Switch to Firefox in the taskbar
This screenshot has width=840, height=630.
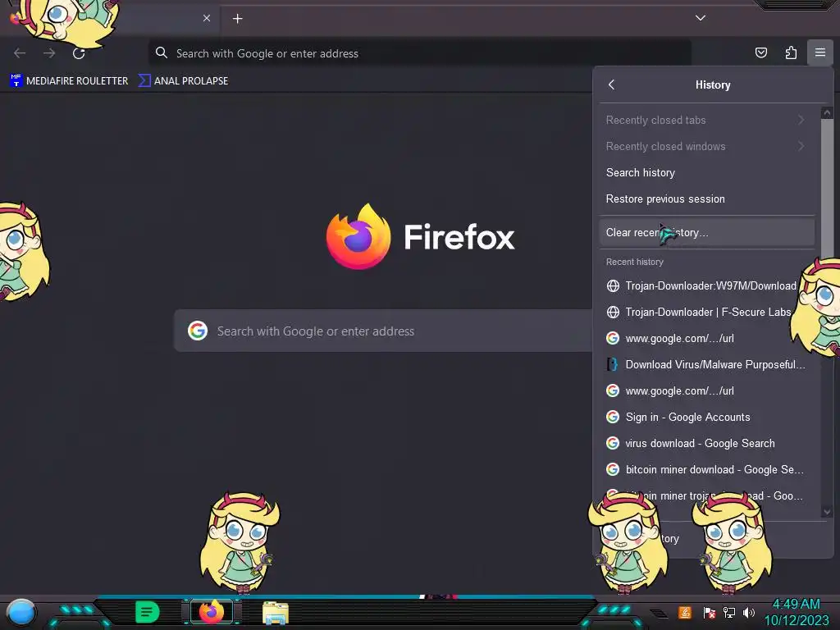[212, 612]
